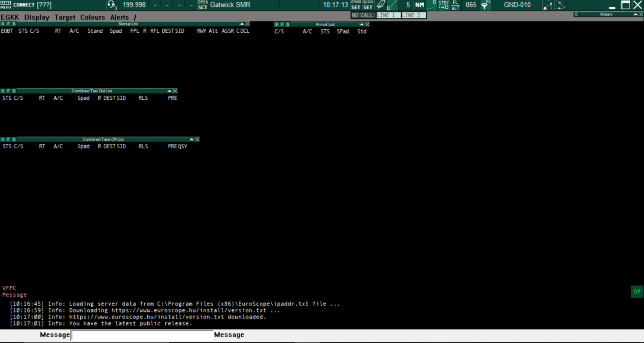Screen dimensions: 644x343
Task: Click the Message command input field
Action: point(142,335)
